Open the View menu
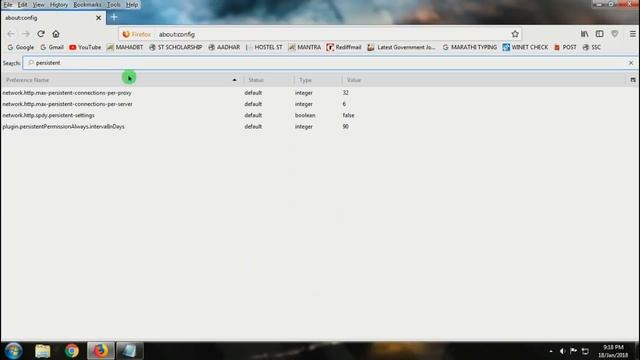Screen dimensions: 640x360 [38, 4]
